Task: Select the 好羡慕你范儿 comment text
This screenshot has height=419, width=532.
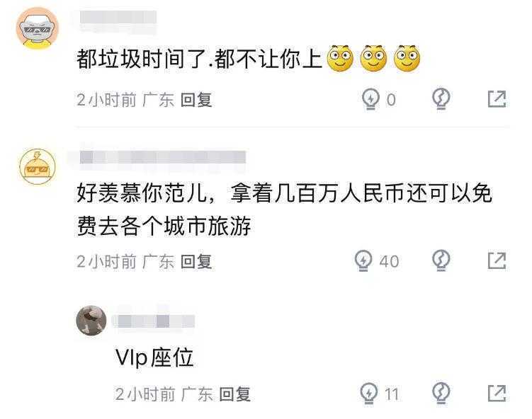Action: (x=284, y=209)
